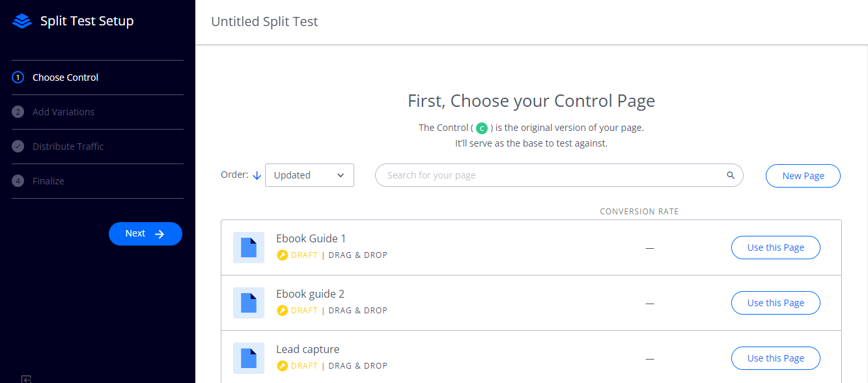Viewport: 868px width, 383px height.
Task: Click the magnifier icon in search field
Action: [x=731, y=175]
